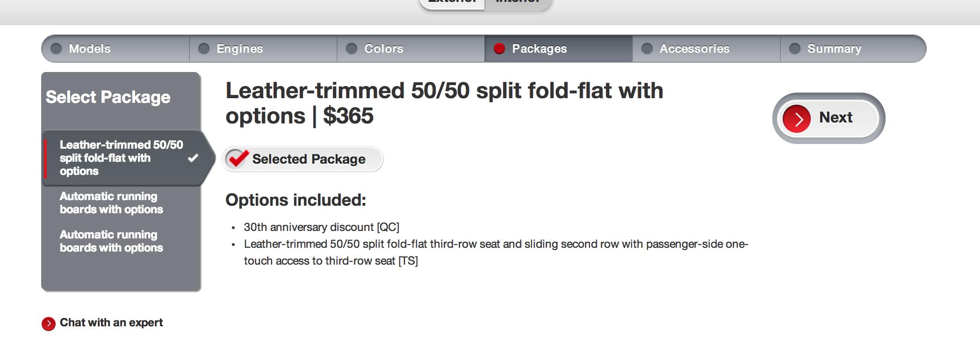Click the red checkmark icon on Selected Package

[x=237, y=158]
